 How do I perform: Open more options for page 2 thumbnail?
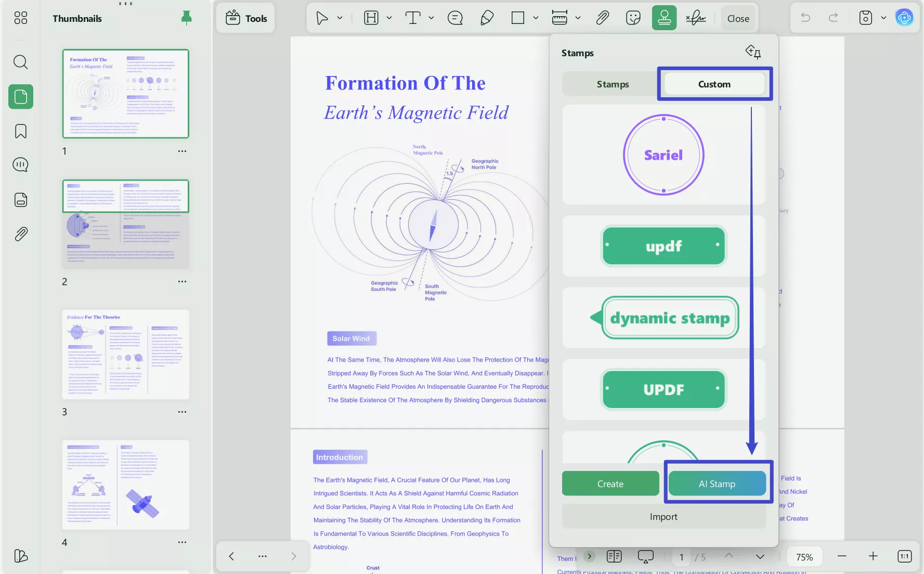click(182, 282)
